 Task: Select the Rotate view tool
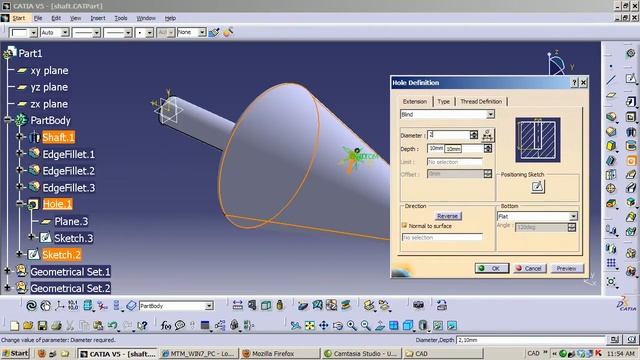[338, 325]
